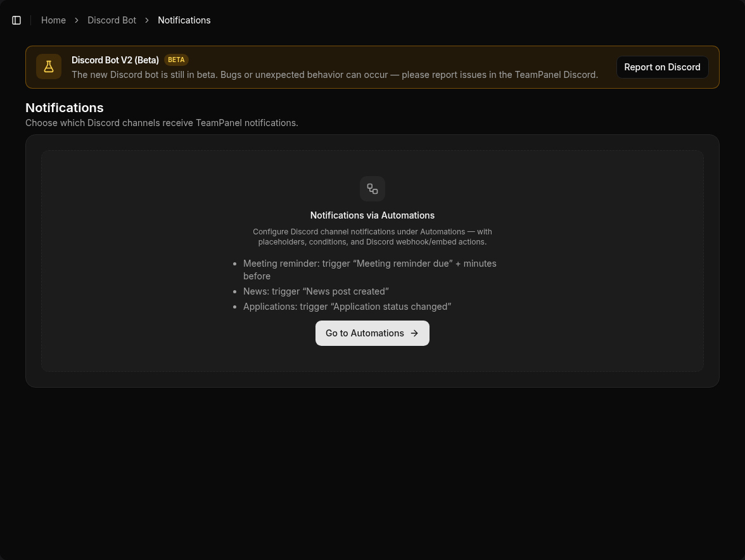This screenshot has height=560, width=745.
Task: Select the Notifications breadcrumb
Action: coord(184,20)
